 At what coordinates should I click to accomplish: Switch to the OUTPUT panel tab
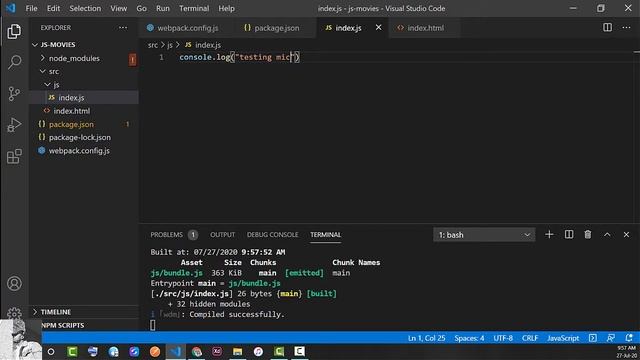[222, 235]
